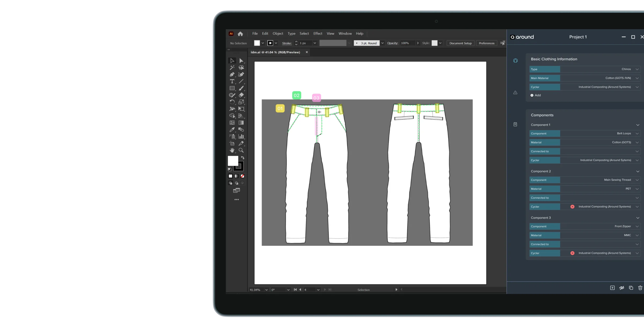Viewport: 644px width, 331px height.
Task: Open the Material dropdown set to PET
Action: coord(637,189)
